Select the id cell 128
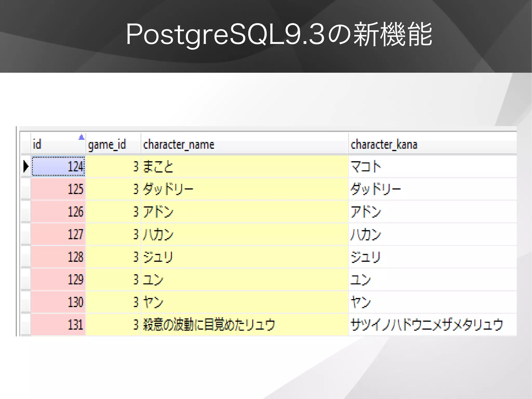This screenshot has width=532, height=399. pos(58,257)
